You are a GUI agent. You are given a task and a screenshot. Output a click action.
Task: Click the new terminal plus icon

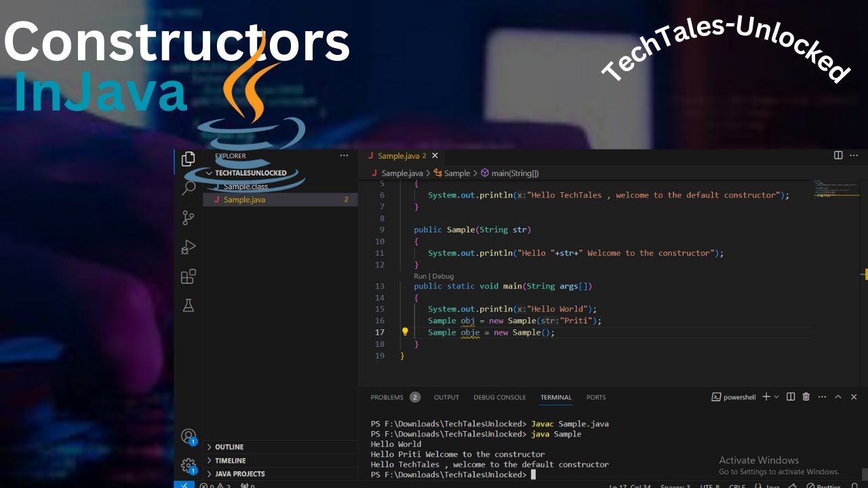(x=766, y=397)
